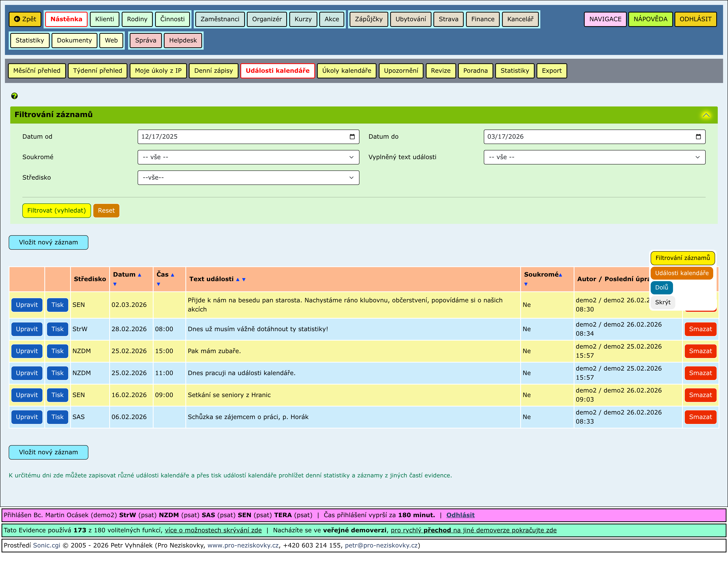
Task: Sort Text události descending arrow
Action: (244, 279)
